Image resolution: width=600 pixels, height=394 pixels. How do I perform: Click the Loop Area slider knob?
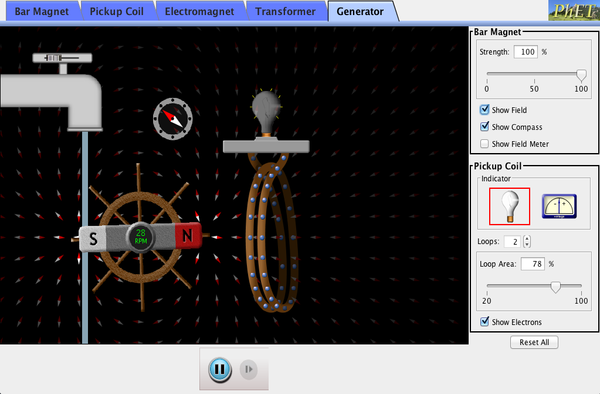(556, 287)
